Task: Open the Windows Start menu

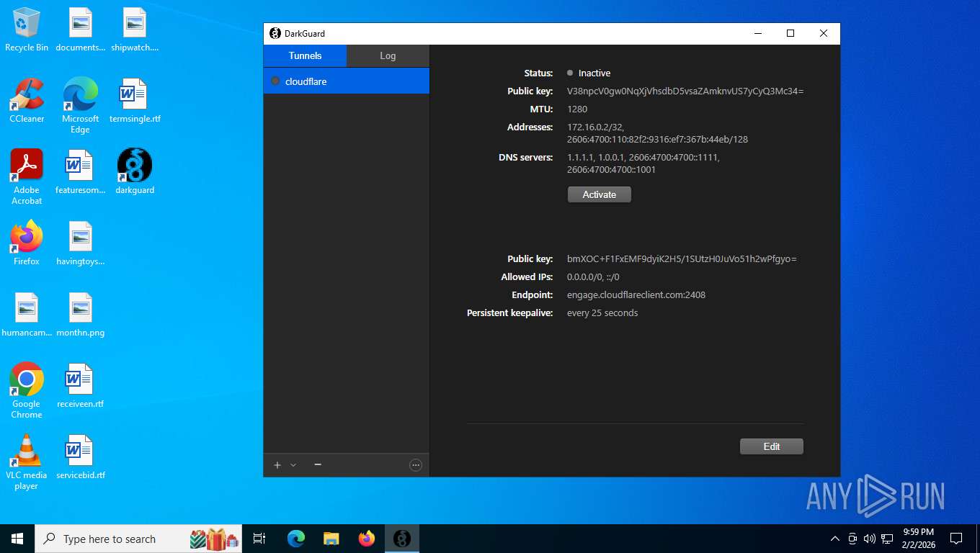Action: pyautogui.click(x=17, y=539)
